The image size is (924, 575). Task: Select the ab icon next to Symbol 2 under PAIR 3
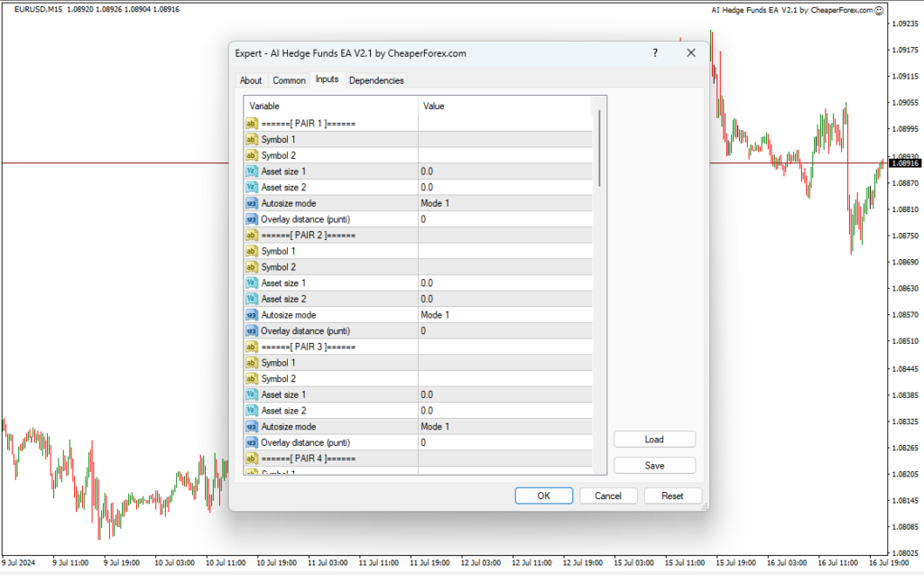click(x=251, y=378)
